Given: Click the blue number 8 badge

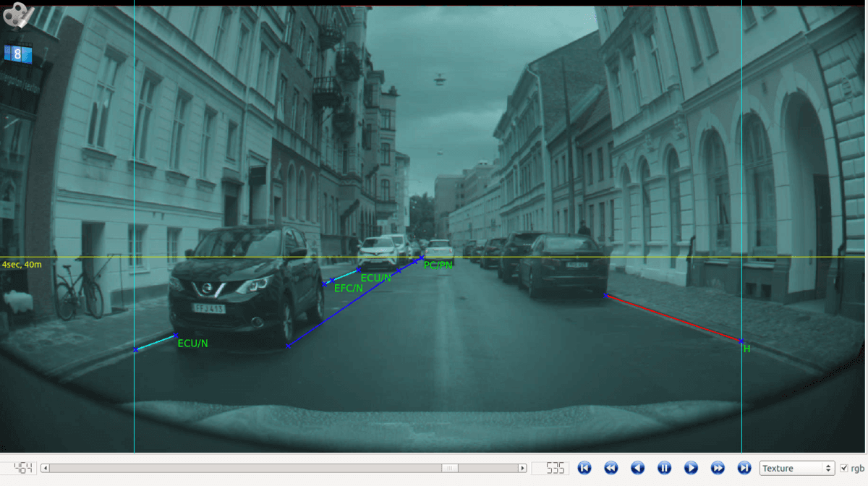Looking at the screenshot, I should (17, 54).
